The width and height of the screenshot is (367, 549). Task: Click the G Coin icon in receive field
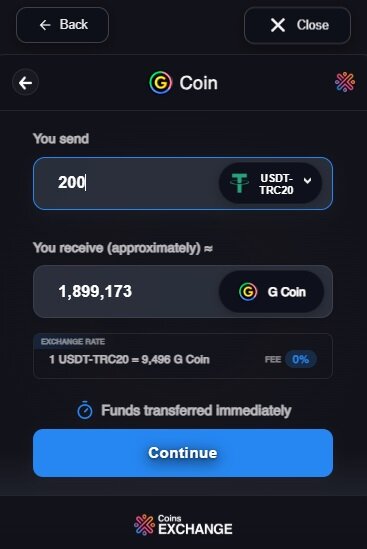coord(248,291)
